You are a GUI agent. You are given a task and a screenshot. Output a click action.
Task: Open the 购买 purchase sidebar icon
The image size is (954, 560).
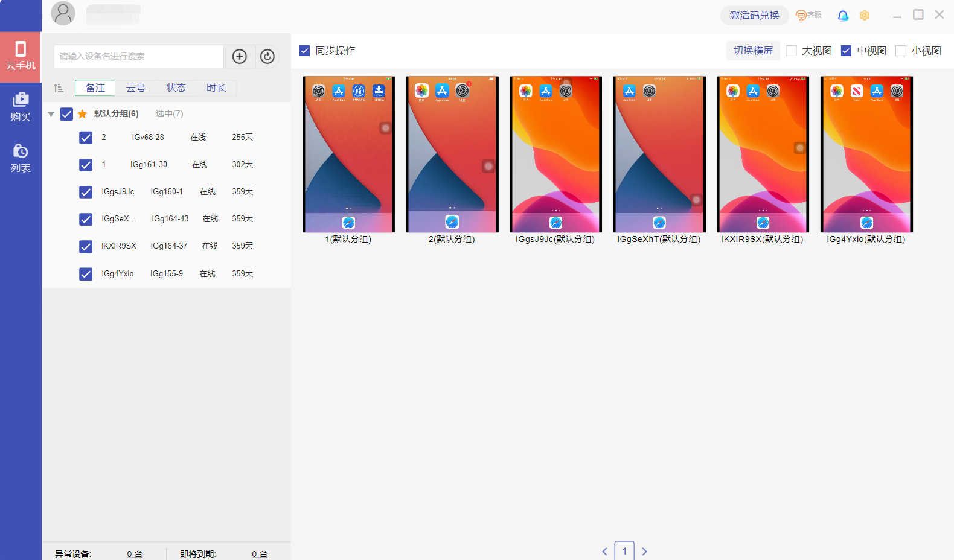(21, 106)
